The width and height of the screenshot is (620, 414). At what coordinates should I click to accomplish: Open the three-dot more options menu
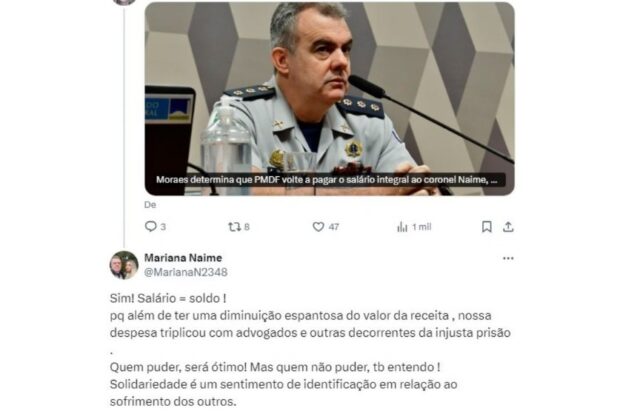coord(508,258)
